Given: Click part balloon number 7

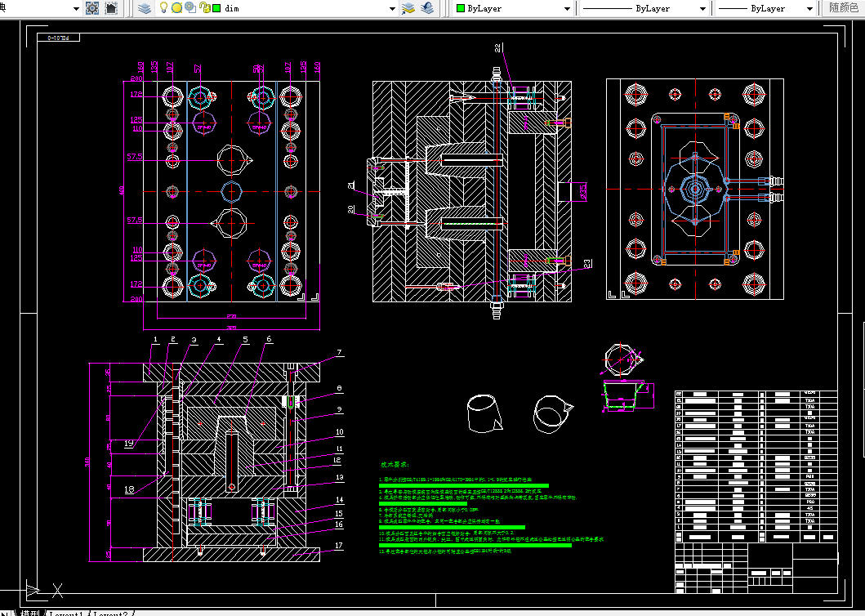Looking at the screenshot, I should click(x=339, y=352).
